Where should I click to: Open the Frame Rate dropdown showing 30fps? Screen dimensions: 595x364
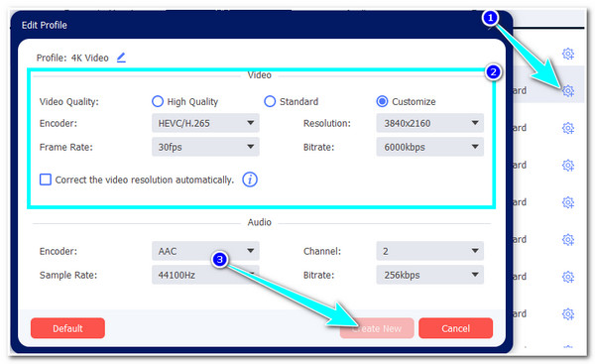point(205,147)
